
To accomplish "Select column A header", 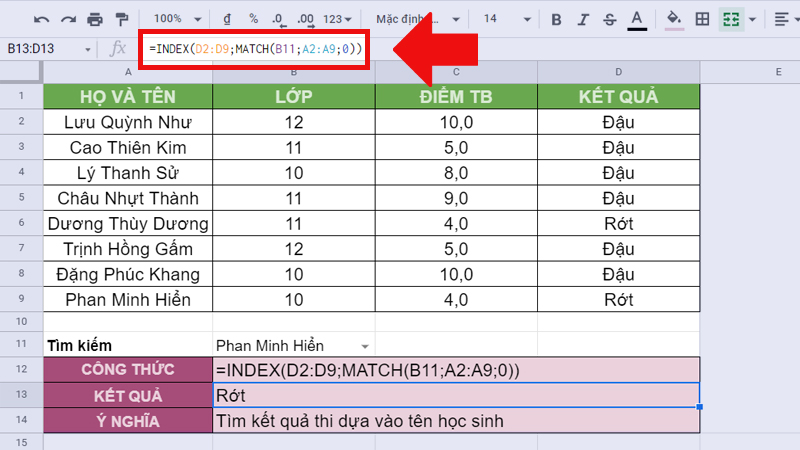I will (128, 72).
